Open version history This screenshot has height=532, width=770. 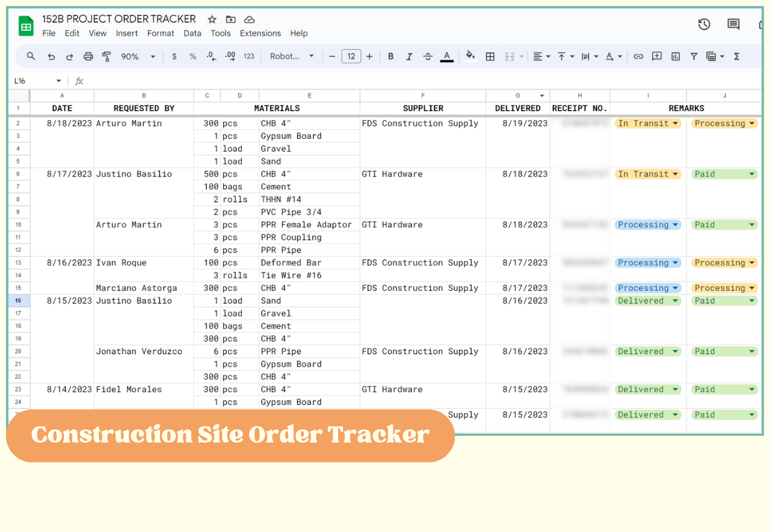704,24
